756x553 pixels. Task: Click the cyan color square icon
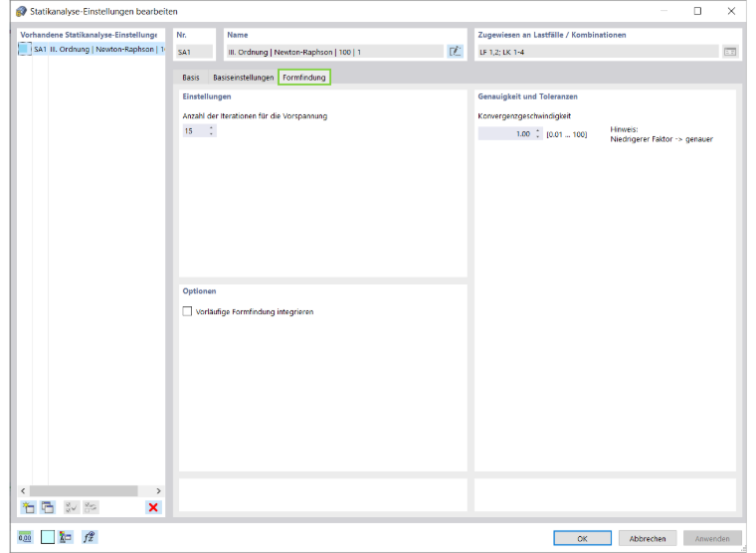coord(48,537)
